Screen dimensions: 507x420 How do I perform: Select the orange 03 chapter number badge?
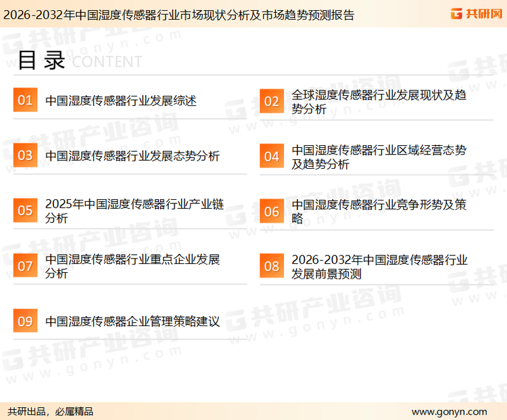click(x=25, y=155)
